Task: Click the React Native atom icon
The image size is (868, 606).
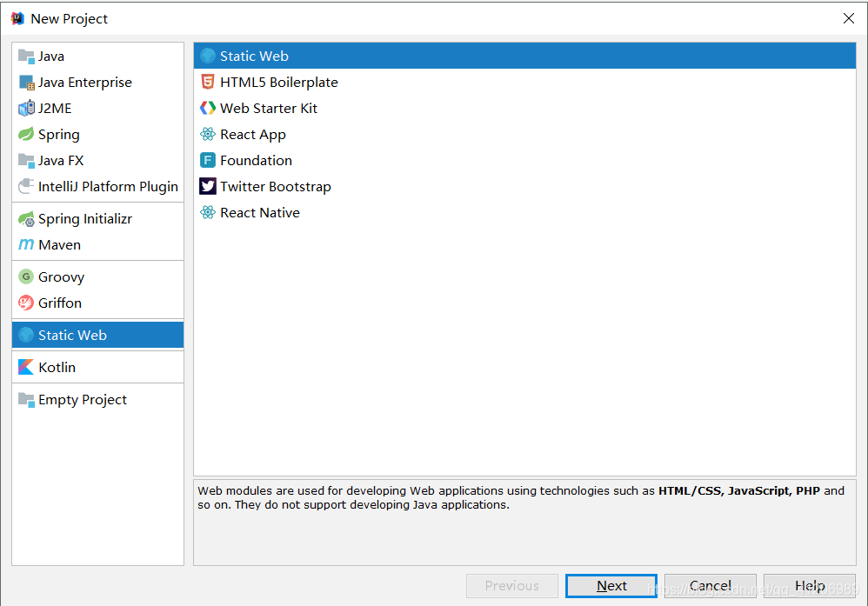Action: pyautogui.click(x=208, y=212)
